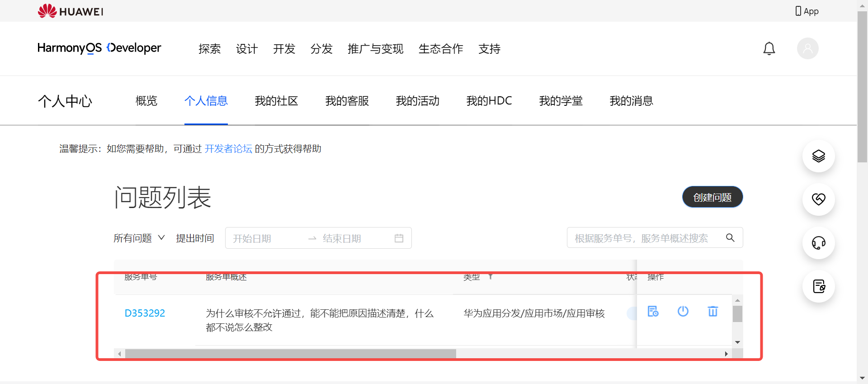Open the 设计 menu
This screenshot has height=384, width=868.
[247, 49]
